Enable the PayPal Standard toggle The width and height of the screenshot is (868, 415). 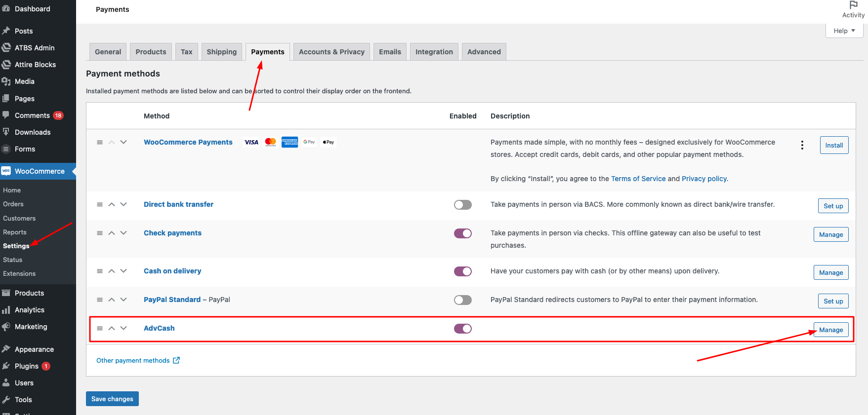click(x=463, y=300)
